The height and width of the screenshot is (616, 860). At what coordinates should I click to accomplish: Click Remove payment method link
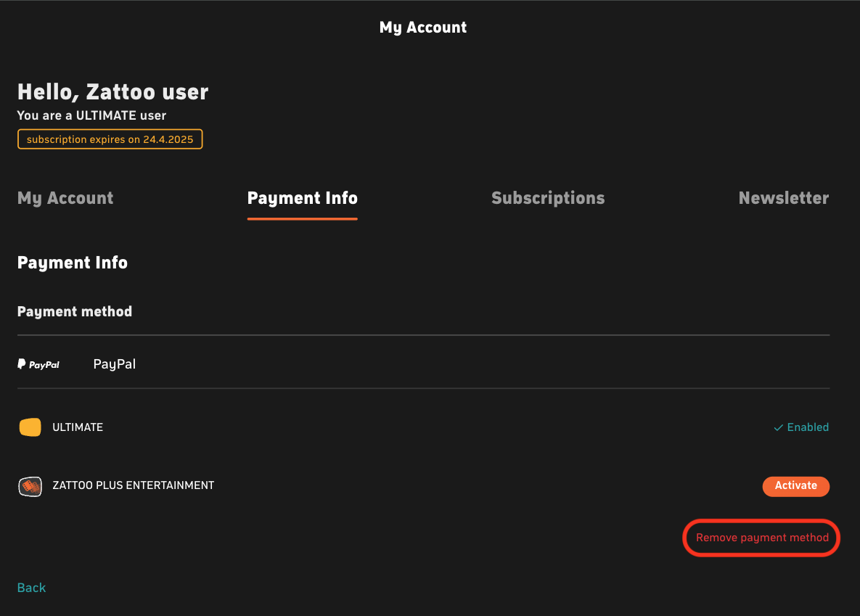(x=762, y=538)
